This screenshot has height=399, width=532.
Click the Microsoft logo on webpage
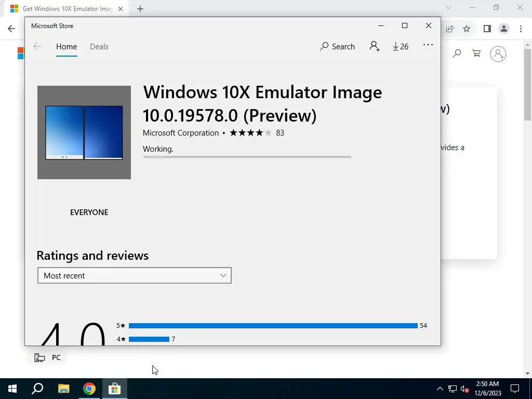21,54
